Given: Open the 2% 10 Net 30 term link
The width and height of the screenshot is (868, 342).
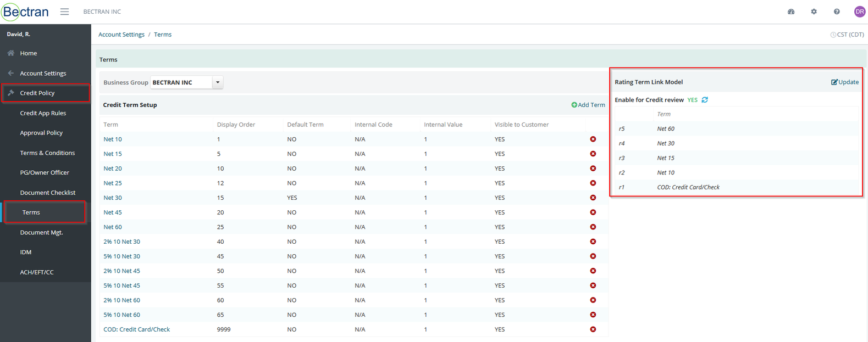Looking at the screenshot, I should pyautogui.click(x=121, y=242).
